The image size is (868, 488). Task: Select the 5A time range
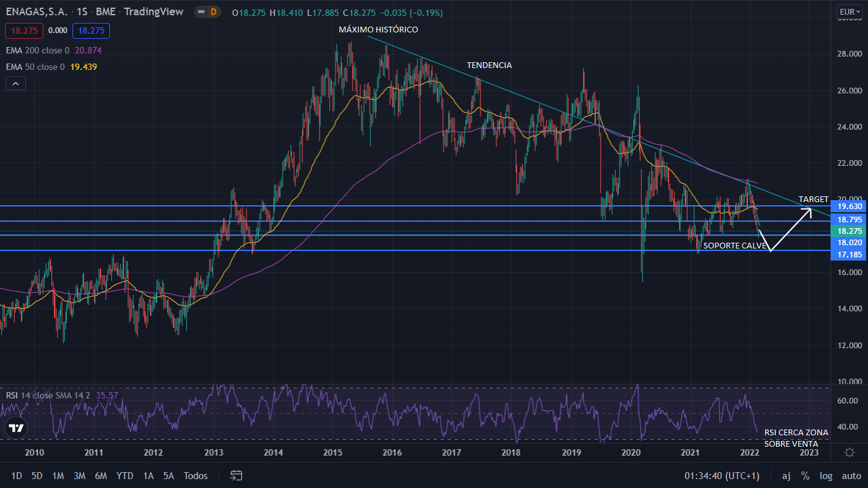coord(168,475)
